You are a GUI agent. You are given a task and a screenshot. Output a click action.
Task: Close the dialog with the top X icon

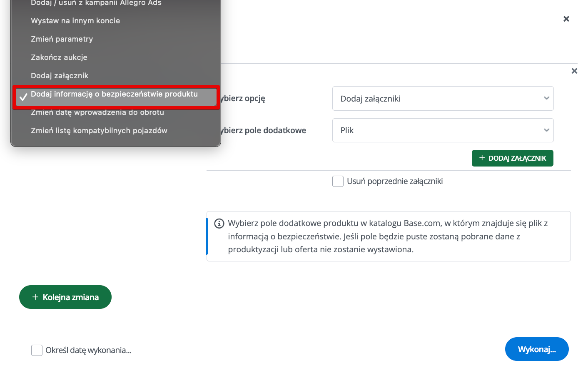point(566,19)
